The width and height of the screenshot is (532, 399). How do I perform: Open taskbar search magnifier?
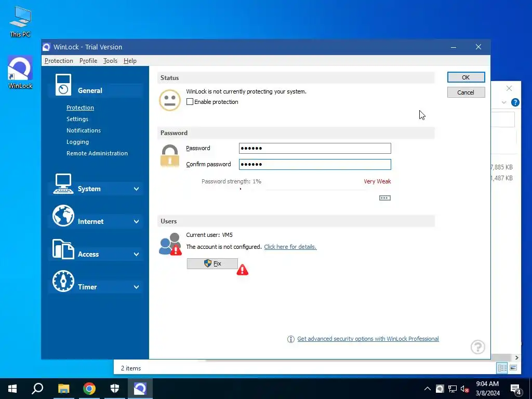click(x=37, y=389)
